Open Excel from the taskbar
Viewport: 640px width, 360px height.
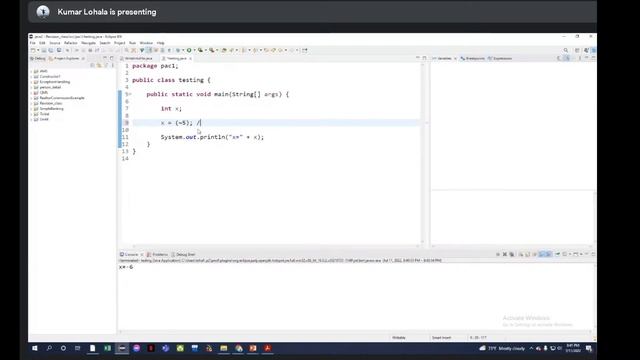tap(107, 348)
